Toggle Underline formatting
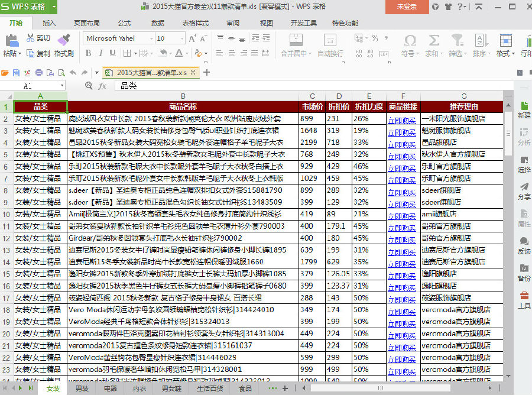This screenshot has width=532, height=395. (113, 53)
